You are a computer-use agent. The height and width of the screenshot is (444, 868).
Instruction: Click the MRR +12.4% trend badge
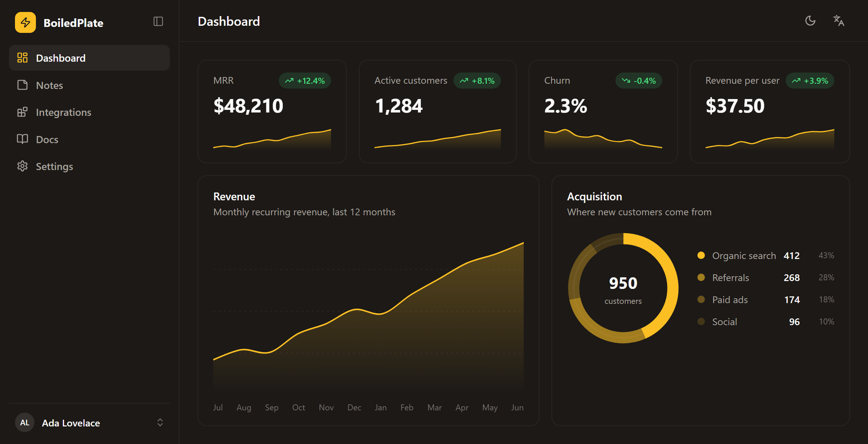pyautogui.click(x=305, y=81)
